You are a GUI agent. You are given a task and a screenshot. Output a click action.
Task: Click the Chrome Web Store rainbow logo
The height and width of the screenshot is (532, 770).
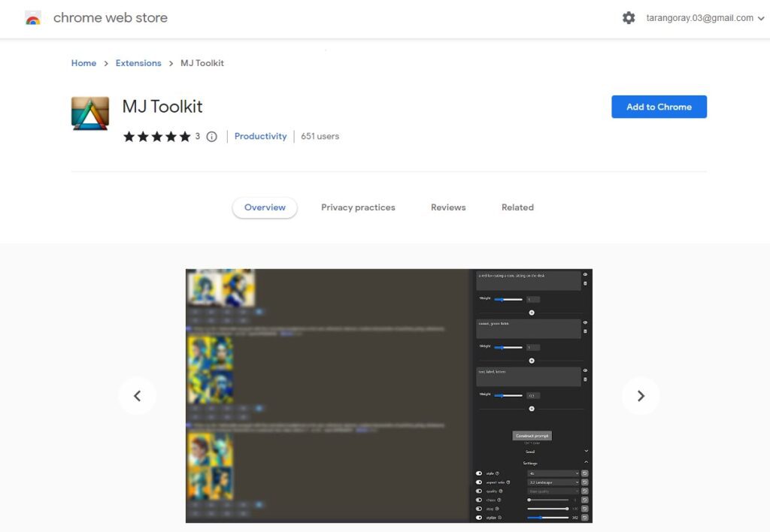(33, 18)
